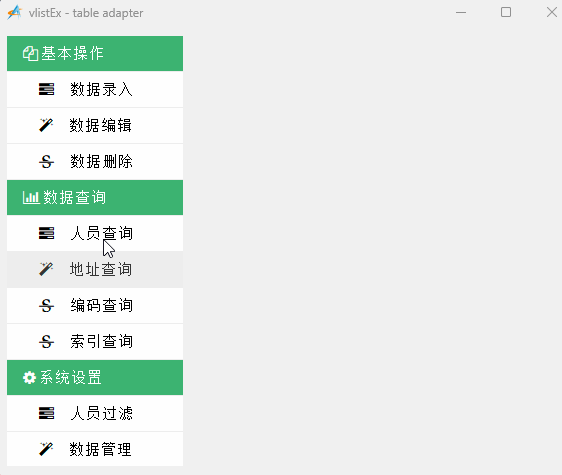
Task: Click the strikethrough icon beside 数据删除
Action: pos(46,161)
